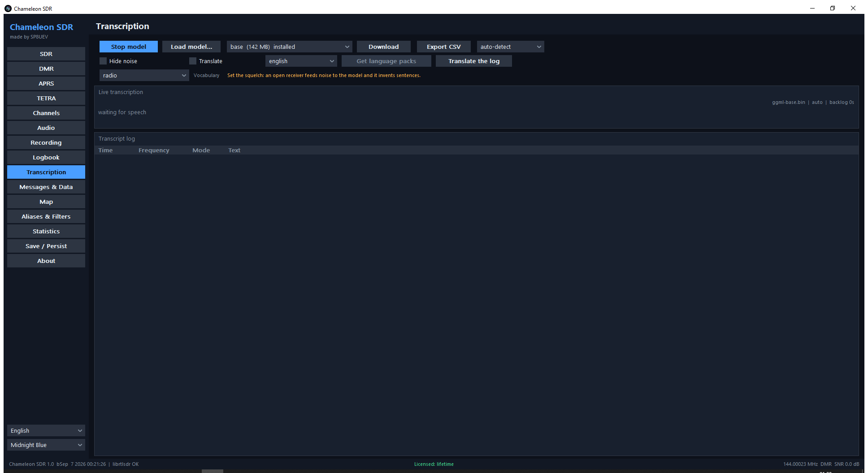This screenshot has width=868, height=473.
Task: Click the Mode column header
Action: coord(201,150)
